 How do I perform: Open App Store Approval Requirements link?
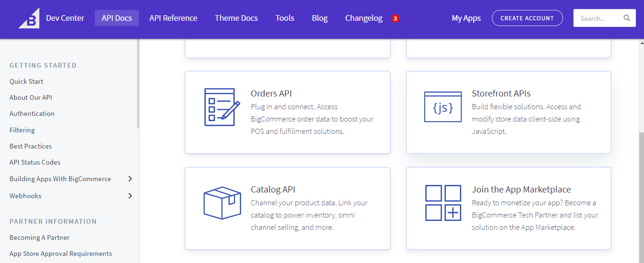click(61, 254)
